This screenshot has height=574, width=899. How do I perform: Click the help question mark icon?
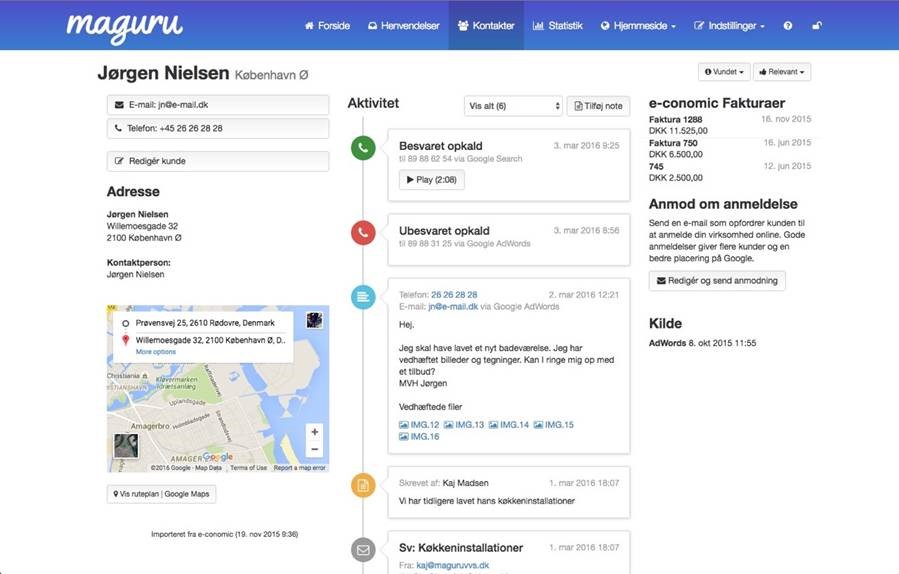(x=788, y=25)
